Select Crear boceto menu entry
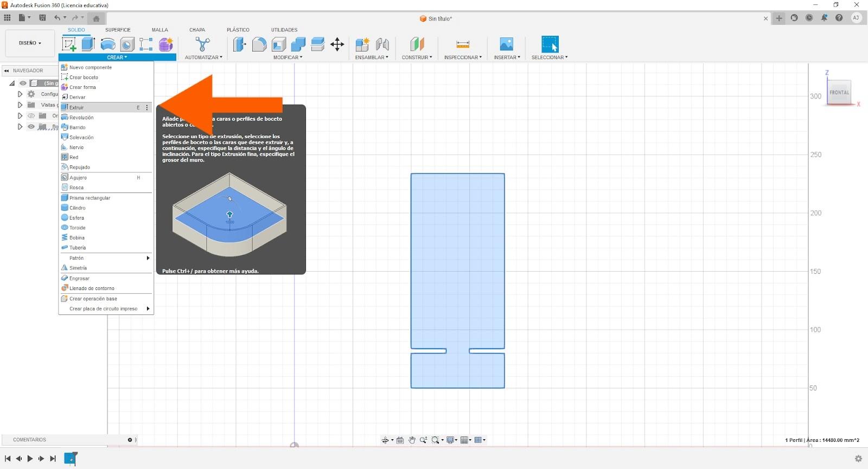 pos(106,78)
